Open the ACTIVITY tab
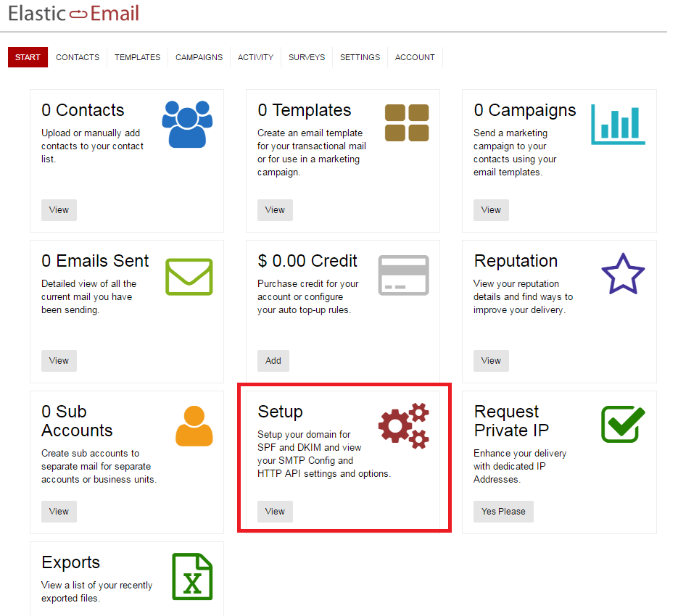The height and width of the screenshot is (616, 678). [x=255, y=57]
